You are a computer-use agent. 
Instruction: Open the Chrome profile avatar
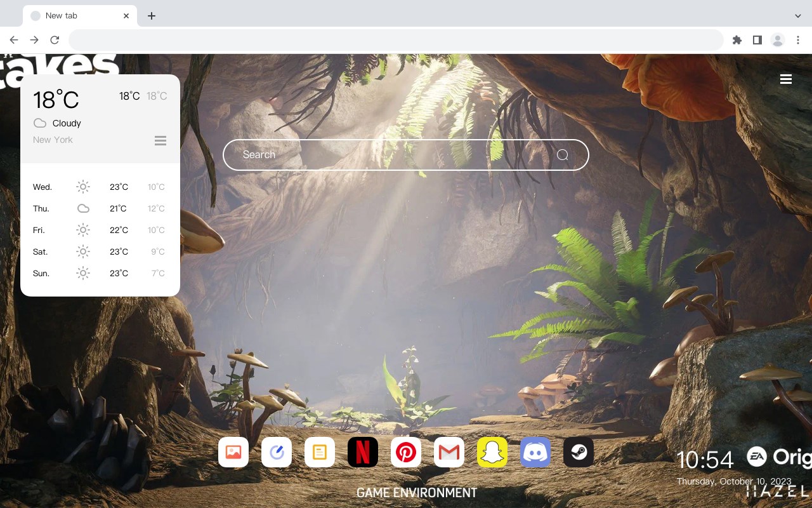click(778, 40)
